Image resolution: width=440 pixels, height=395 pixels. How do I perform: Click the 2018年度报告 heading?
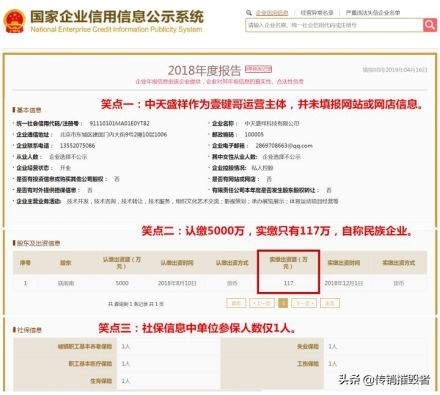coord(204,70)
